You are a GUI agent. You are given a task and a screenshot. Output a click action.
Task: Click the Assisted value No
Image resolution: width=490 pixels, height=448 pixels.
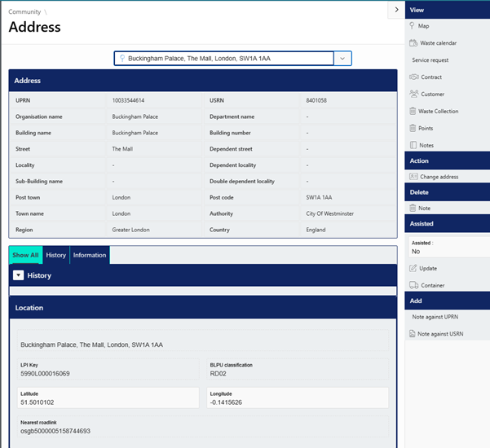[x=416, y=252]
